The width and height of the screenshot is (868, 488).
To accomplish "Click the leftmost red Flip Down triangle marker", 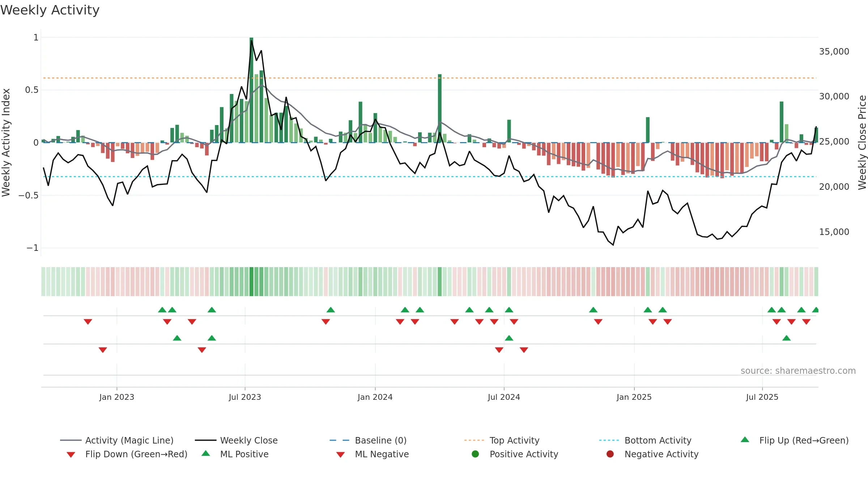I will click(88, 322).
